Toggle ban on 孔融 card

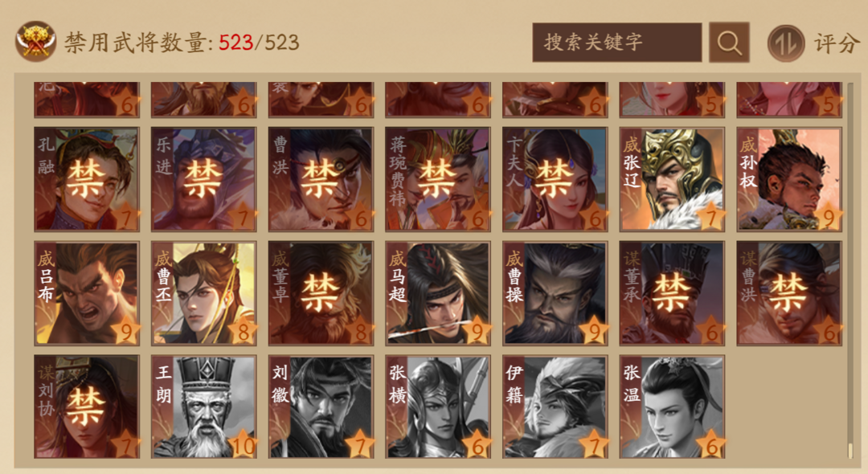click(x=87, y=179)
